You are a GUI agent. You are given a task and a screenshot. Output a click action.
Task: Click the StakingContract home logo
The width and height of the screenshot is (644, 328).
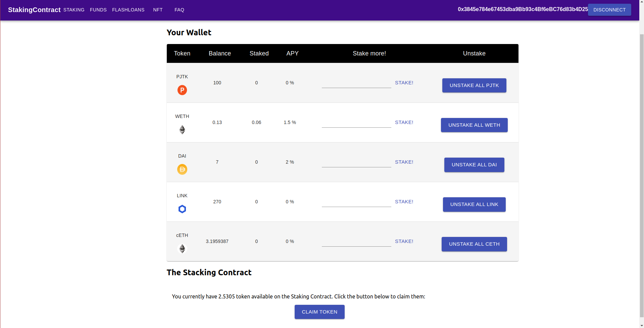pyautogui.click(x=34, y=10)
